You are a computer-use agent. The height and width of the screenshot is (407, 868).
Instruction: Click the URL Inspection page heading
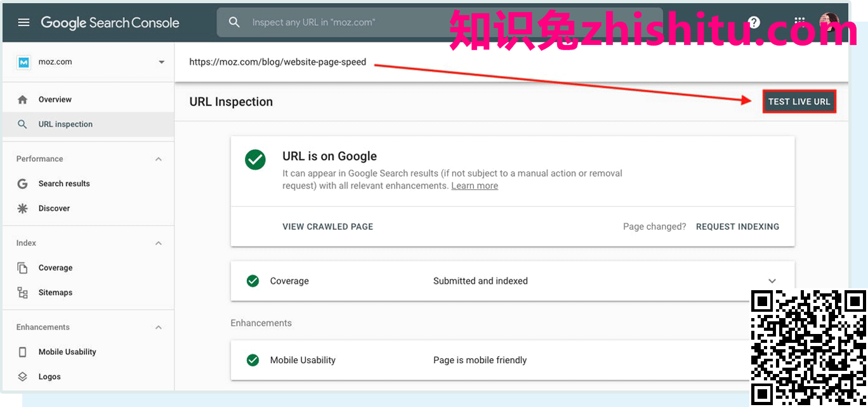click(x=231, y=102)
